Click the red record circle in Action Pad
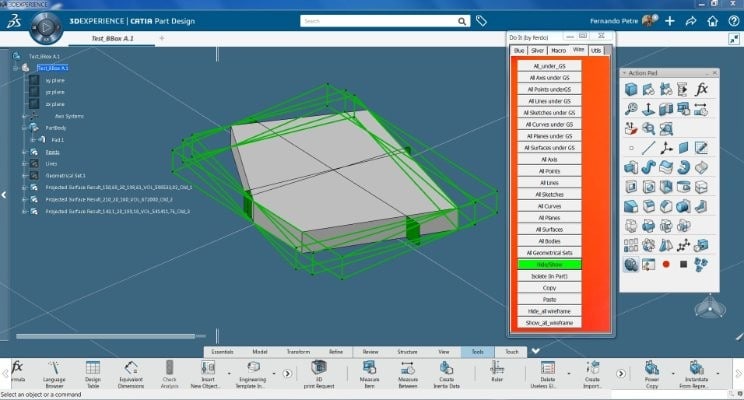The image size is (744, 400). (x=666, y=264)
